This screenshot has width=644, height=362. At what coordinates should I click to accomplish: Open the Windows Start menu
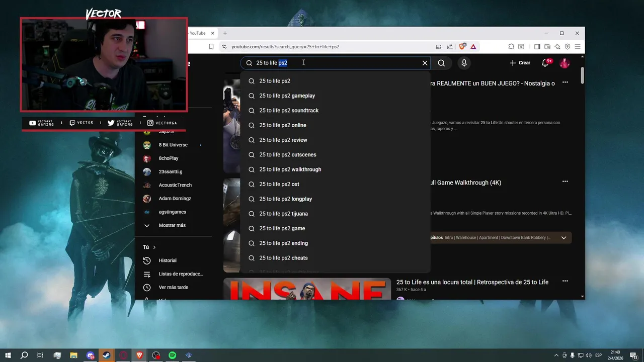tap(8, 355)
